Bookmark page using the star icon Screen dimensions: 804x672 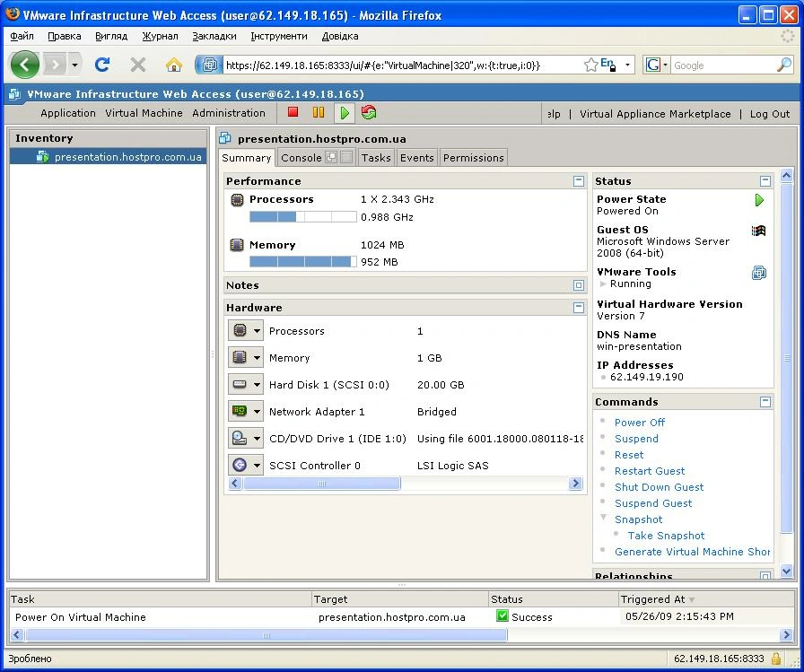(x=590, y=65)
